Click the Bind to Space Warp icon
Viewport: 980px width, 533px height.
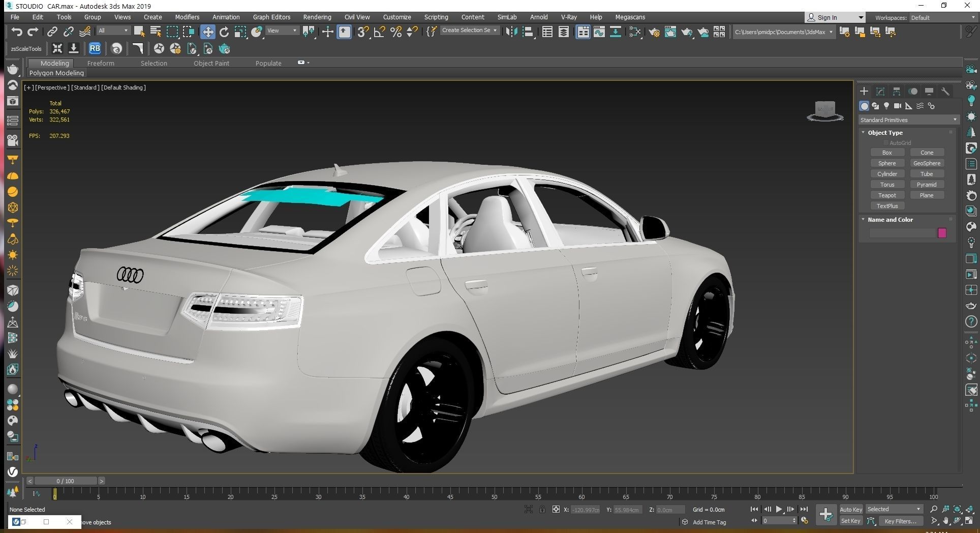85,32
